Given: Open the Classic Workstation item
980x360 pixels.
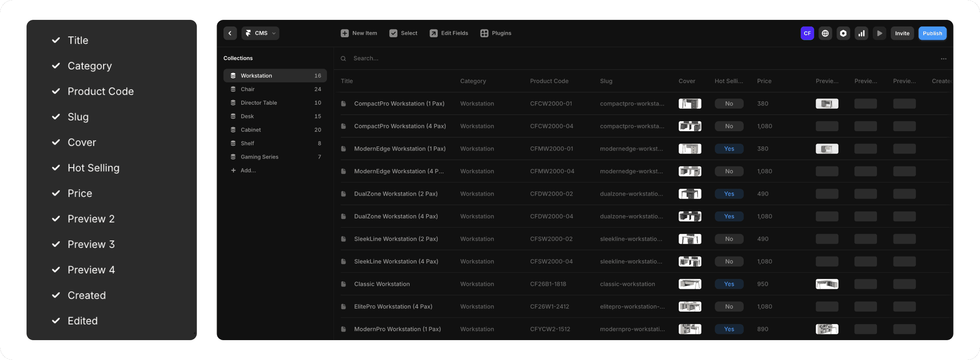Looking at the screenshot, I should click(382, 284).
